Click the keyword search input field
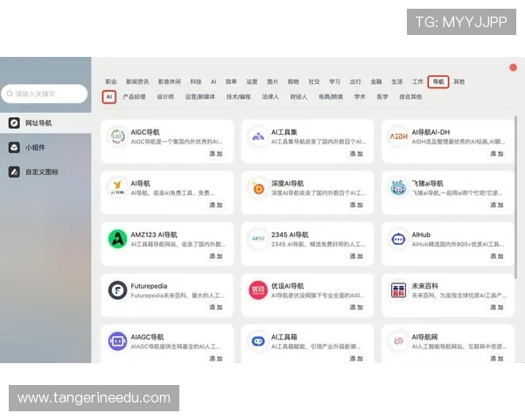Viewport: 525px width, 420px height. point(45,94)
